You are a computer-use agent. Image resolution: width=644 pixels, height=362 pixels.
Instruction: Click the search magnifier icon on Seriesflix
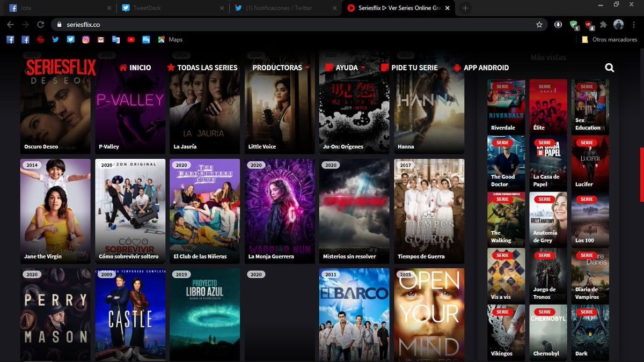(609, 68)
